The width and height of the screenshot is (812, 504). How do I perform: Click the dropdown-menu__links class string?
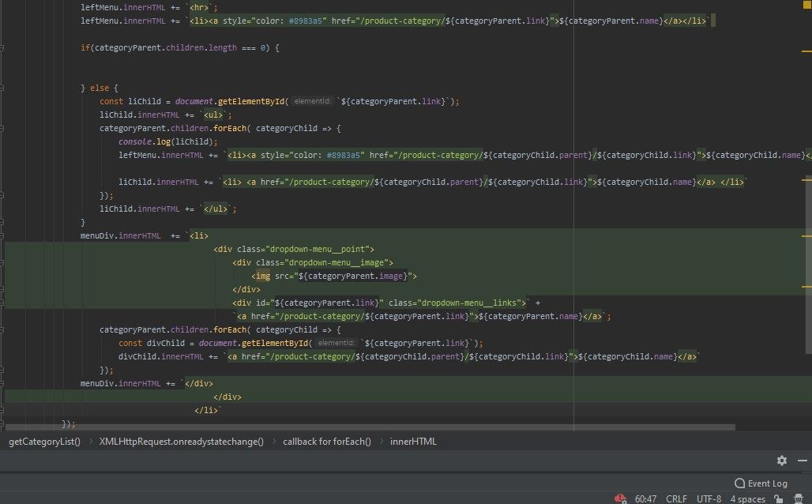click(x=470, y=303)
